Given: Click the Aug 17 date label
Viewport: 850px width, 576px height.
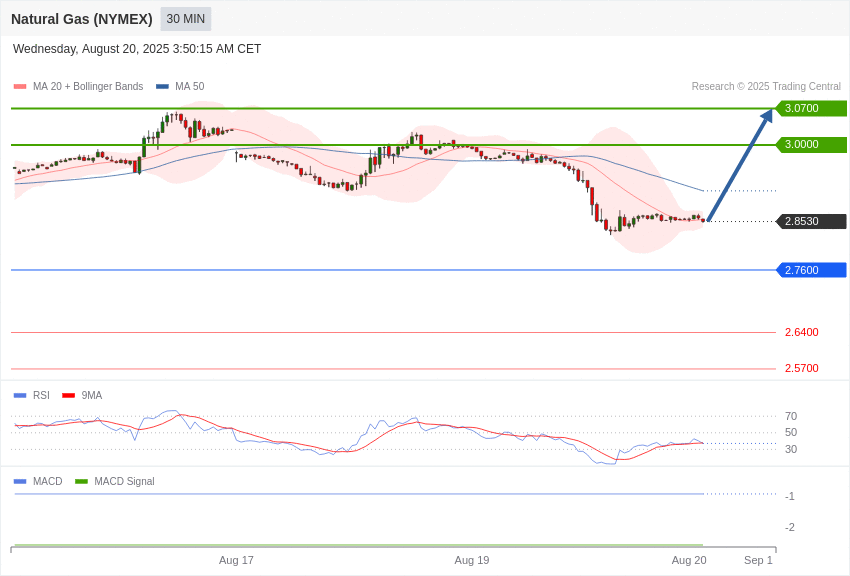Looking at the screenshot, I should tap(236, 560).
